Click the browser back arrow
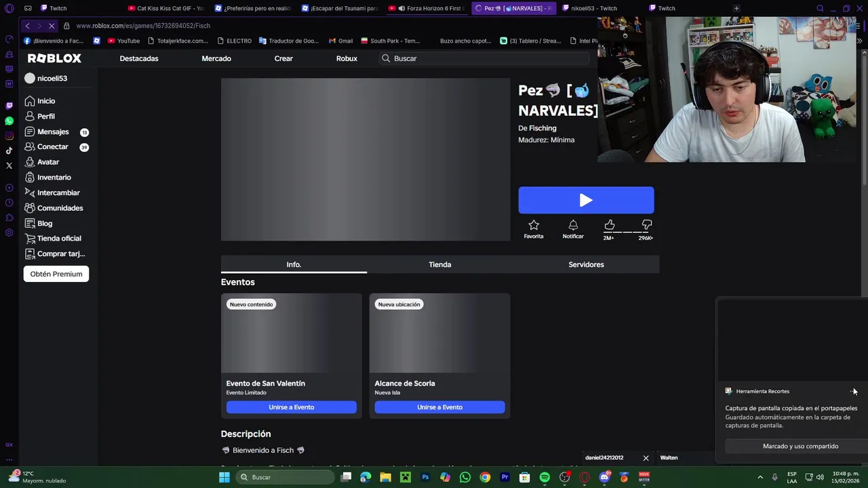Image resolution: width=868 pixels, height=488 pixels. tap(27, 26)
